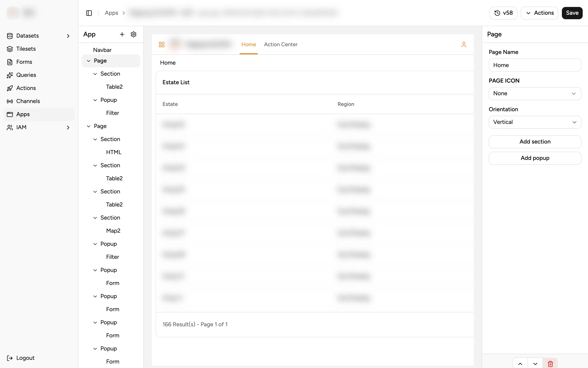Screen dimensions: 588x368
Task: Collapse the selected first Page tree node
Action: tap(89, 61)
